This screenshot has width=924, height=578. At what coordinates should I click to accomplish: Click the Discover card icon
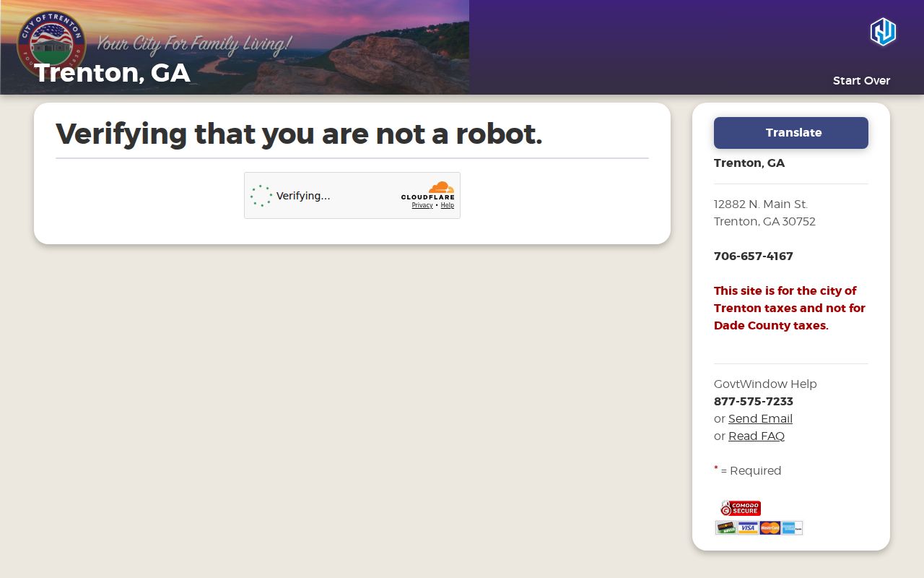(x=726, y=528)
